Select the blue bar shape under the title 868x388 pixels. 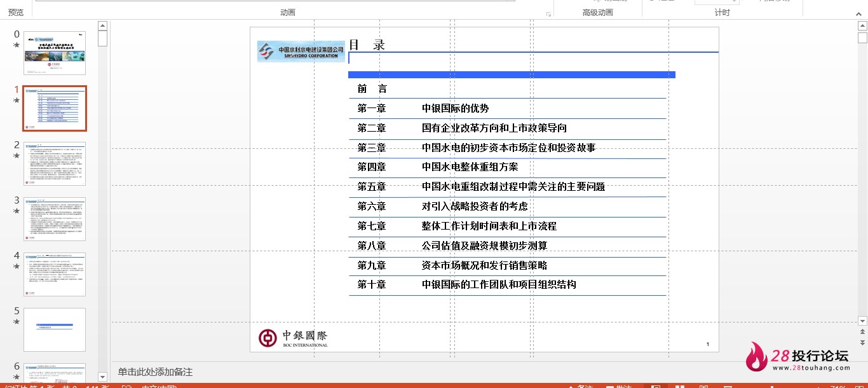tap(512, 74)
